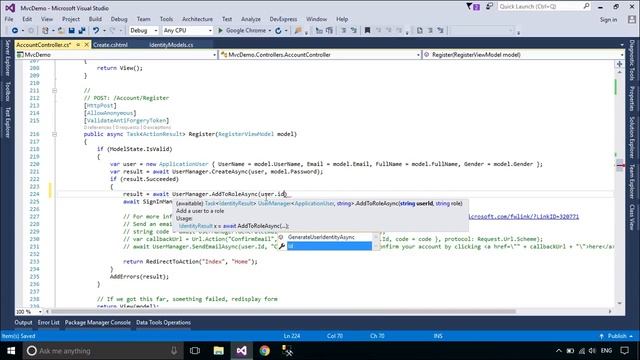640x360 pixels.
Task: Open the Data Tools Operations tab
Action: click(x=163, y=322)
